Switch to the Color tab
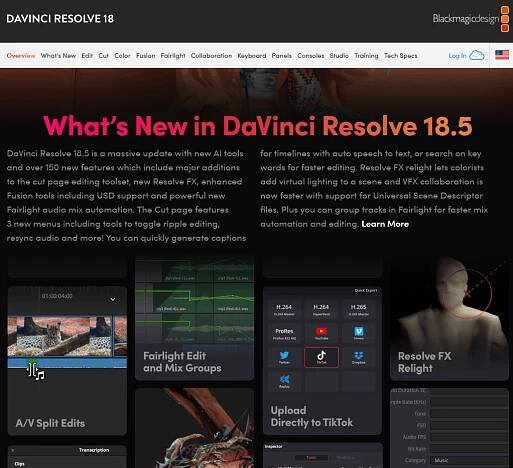Viewport: 513px width, 468px height. (x=122, y=56)
